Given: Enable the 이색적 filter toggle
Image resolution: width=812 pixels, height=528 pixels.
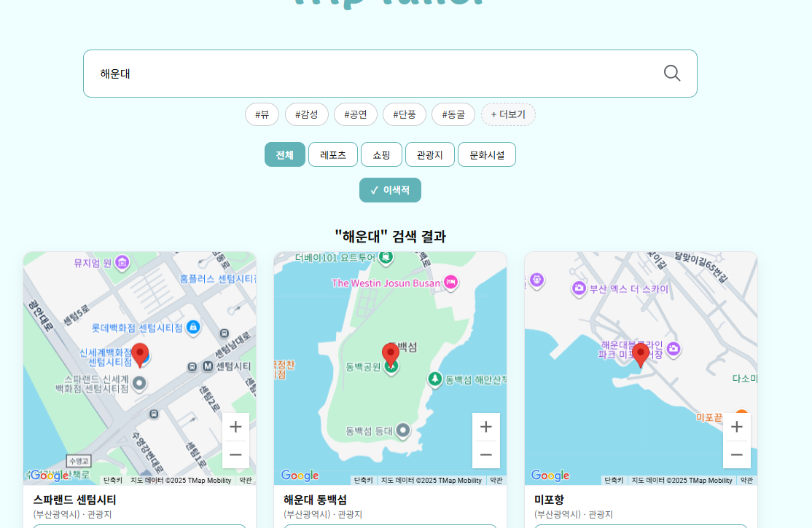Looking at the screenshot, I should coord(390,190).
